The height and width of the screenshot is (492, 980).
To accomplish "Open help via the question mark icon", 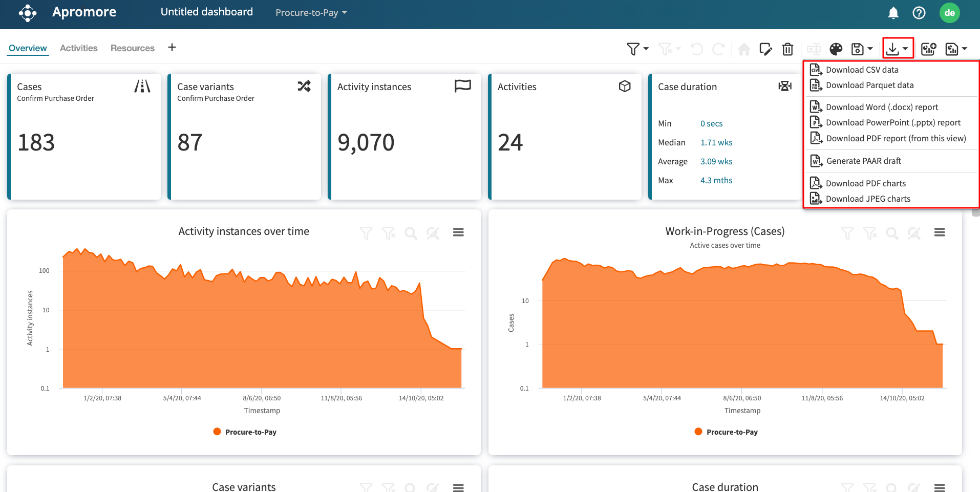I will pyautogui.click(x=919, y=13).
